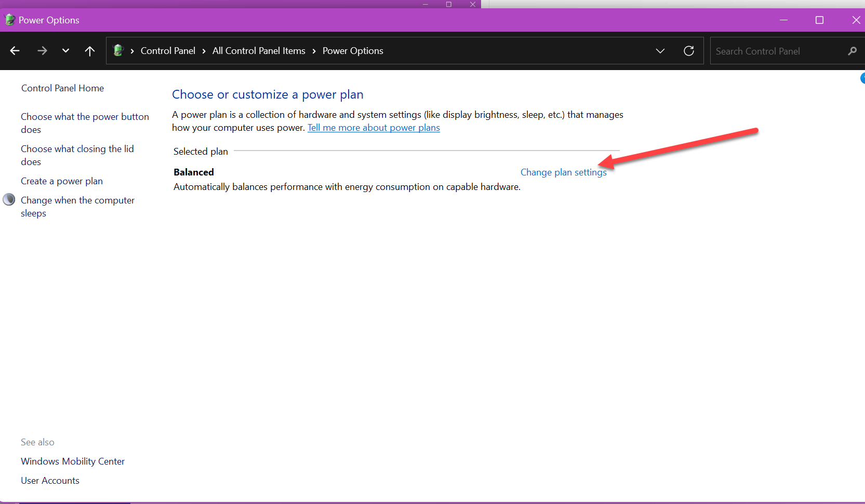The image size is (865, 504).
Task: Go up one level with up arrow
Action: click(x=89, y=50)
